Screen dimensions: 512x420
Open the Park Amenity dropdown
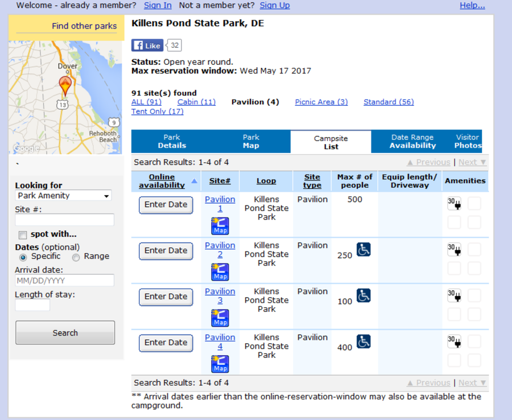pos(63,196)
